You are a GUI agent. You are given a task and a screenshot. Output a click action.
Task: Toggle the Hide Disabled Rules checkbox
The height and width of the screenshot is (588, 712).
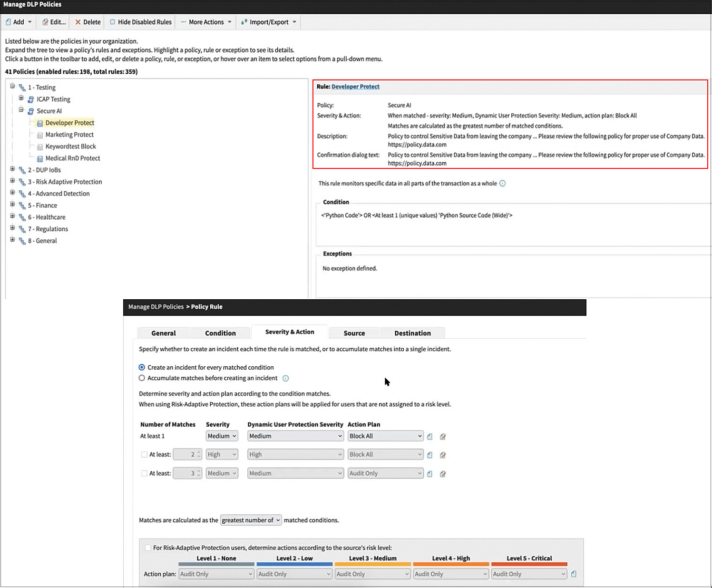(x=113, y=22)
